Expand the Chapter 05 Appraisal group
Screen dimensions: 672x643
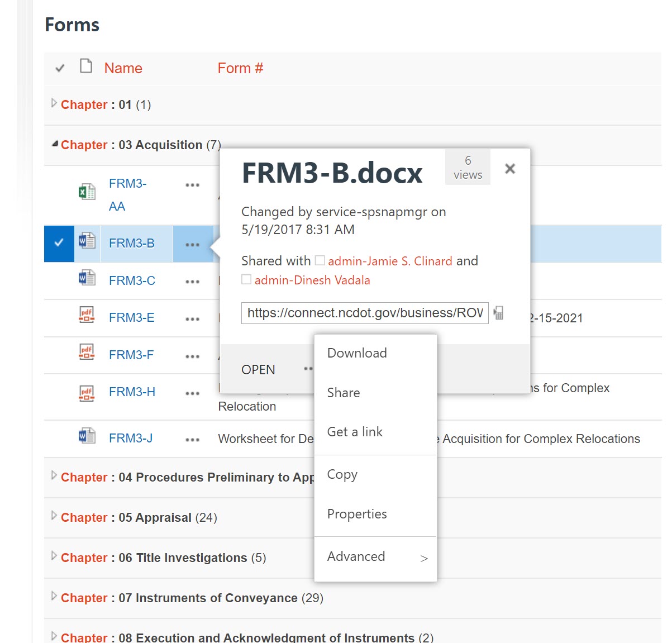pyautogui.click(x=54, y=516)
